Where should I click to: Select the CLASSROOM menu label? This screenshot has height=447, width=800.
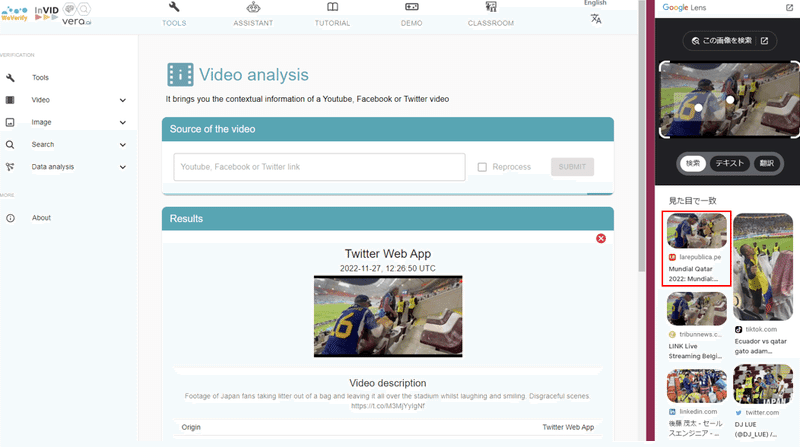[491, 23]
